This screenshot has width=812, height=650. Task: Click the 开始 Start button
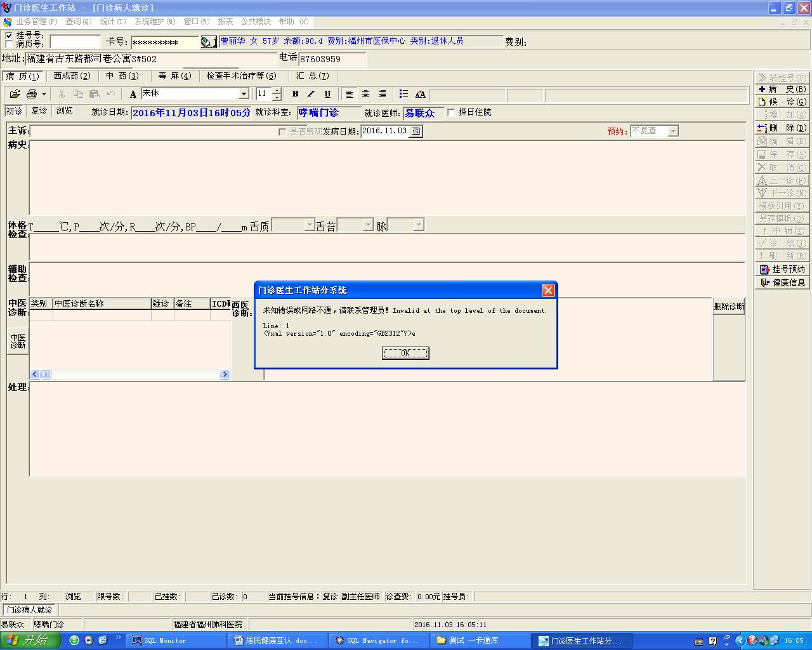click(x=30, y=640)
